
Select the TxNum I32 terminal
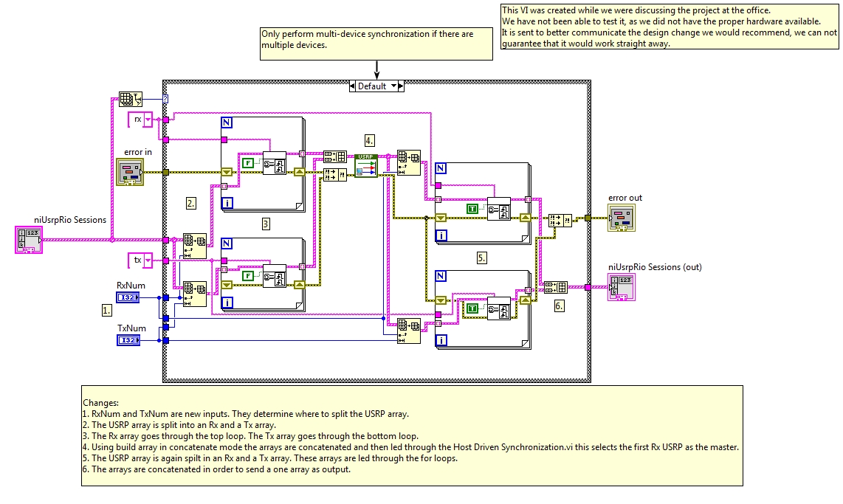pyautogui.click(x=128, y=340)
